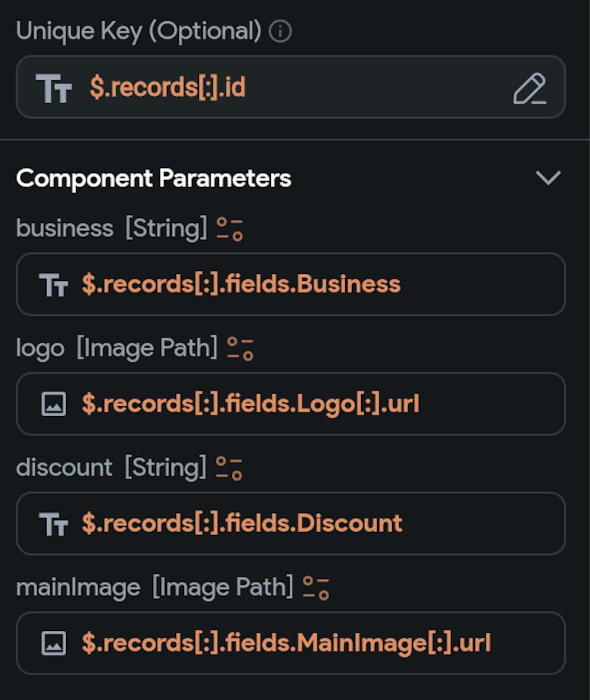Open variable settings icon for logo parameter

point(240,349)
